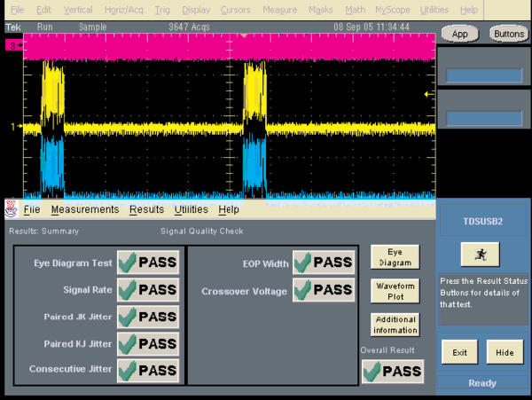Click the Java cup application icon

[x=12, y=210]
